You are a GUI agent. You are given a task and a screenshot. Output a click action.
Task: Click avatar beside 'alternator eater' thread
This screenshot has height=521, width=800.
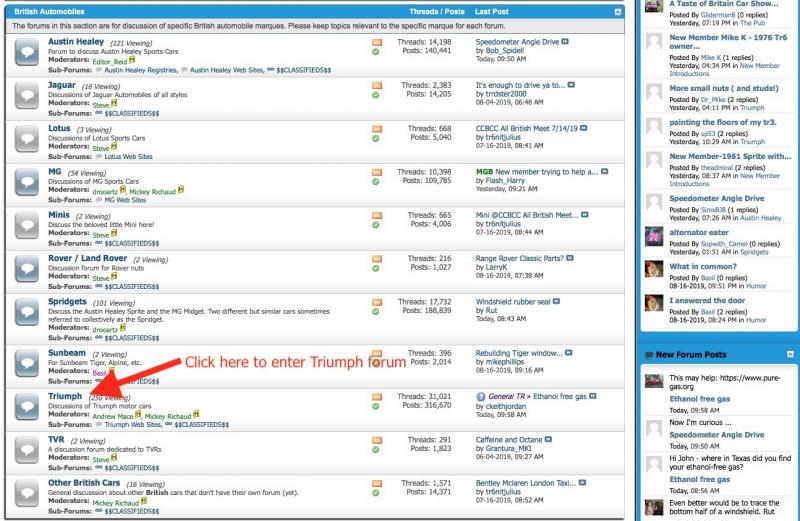click(x=654, y=237)
